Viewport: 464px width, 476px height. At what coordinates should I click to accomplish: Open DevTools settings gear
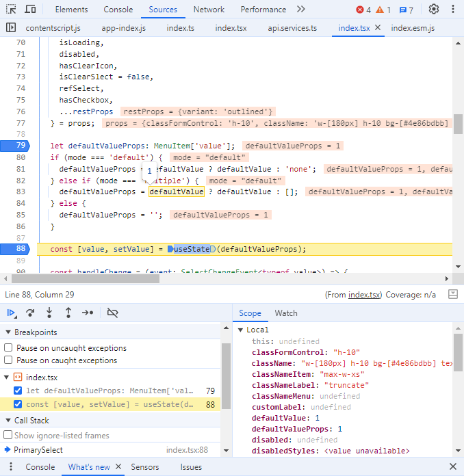tap(433, 10)
